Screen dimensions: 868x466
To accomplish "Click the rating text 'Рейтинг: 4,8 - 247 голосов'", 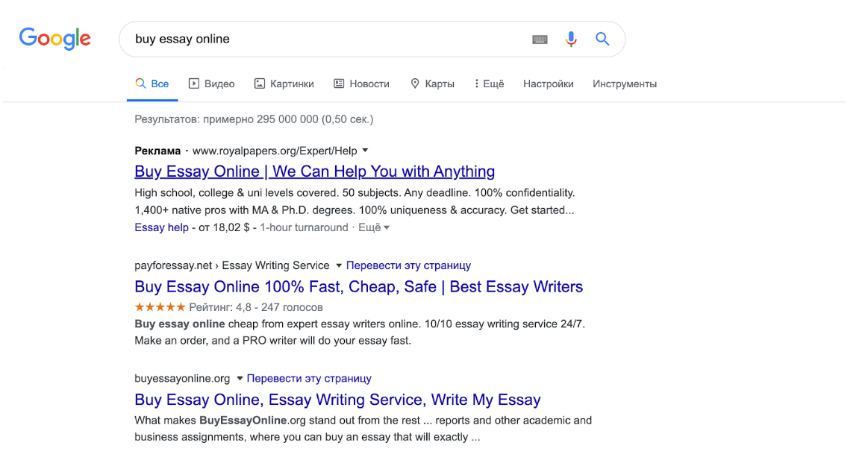I will point(256,307).
